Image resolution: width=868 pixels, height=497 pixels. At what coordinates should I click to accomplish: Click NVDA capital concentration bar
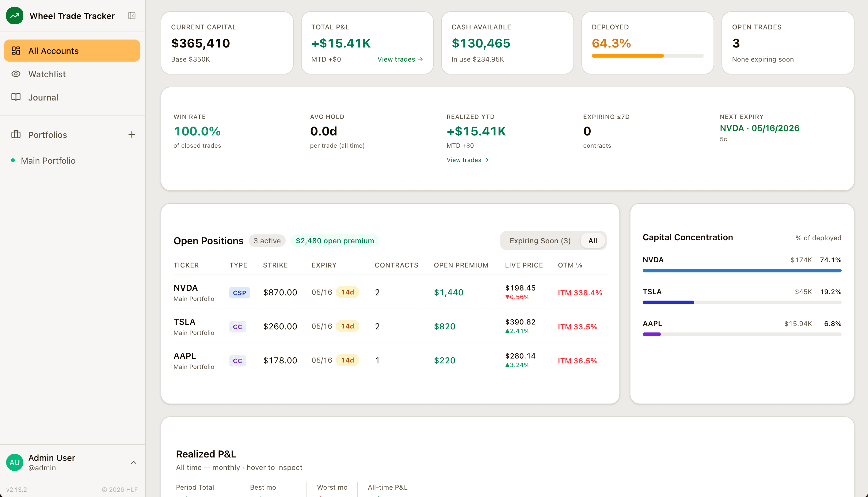tap(742, 271)
